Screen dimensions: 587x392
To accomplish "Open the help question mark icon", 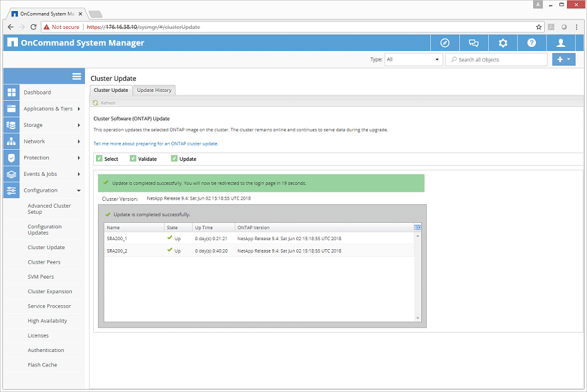I will [x=532, y=43].
